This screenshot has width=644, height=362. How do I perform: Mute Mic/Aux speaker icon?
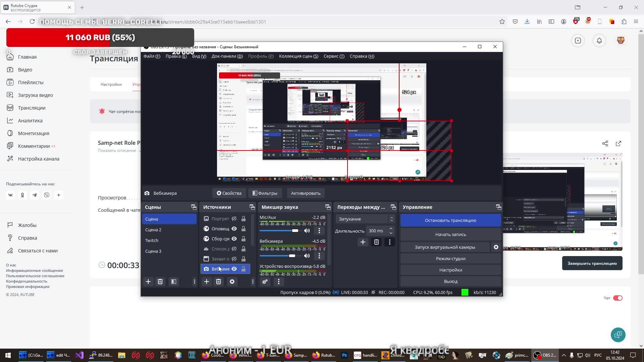point(307,231)
